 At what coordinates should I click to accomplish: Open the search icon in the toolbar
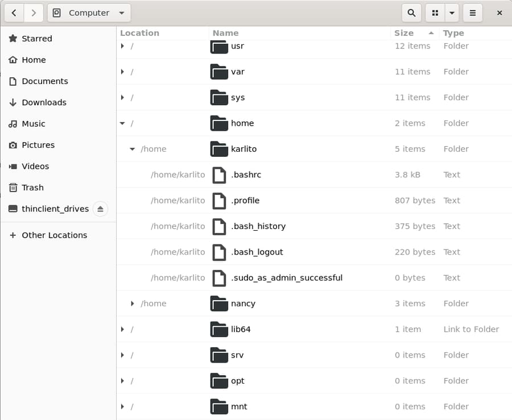coord(410,13)
